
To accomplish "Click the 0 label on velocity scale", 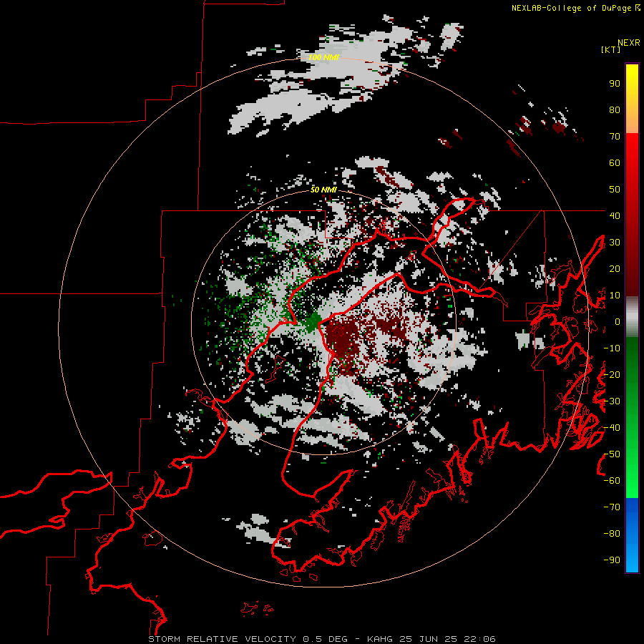I will 618,322.
